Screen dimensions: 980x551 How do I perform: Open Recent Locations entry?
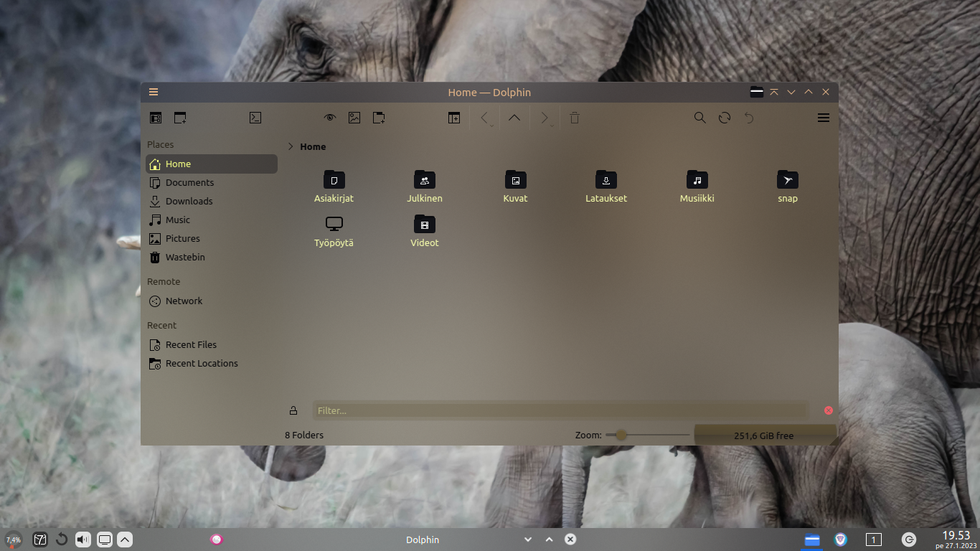pyautogui.click(x=212, y=363)
